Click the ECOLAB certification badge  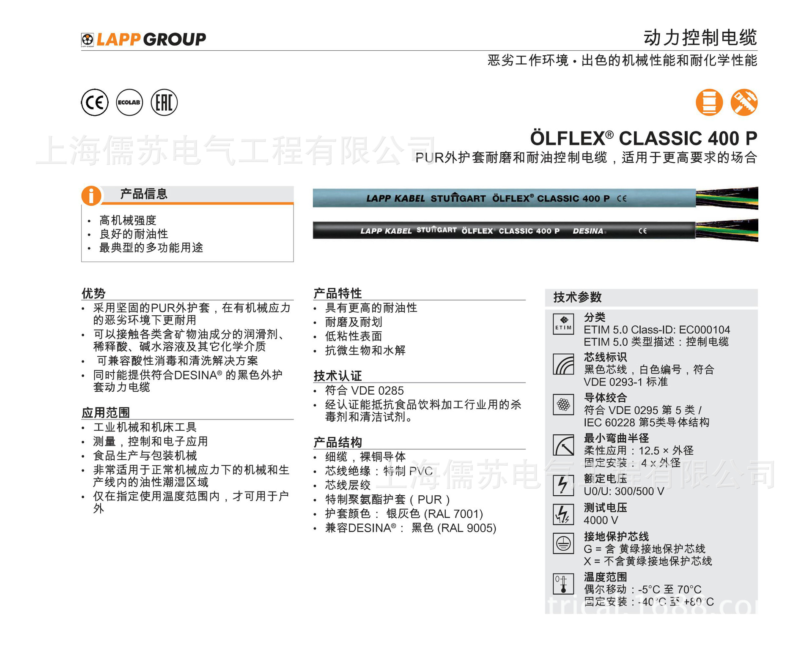[x=129, y=102]
